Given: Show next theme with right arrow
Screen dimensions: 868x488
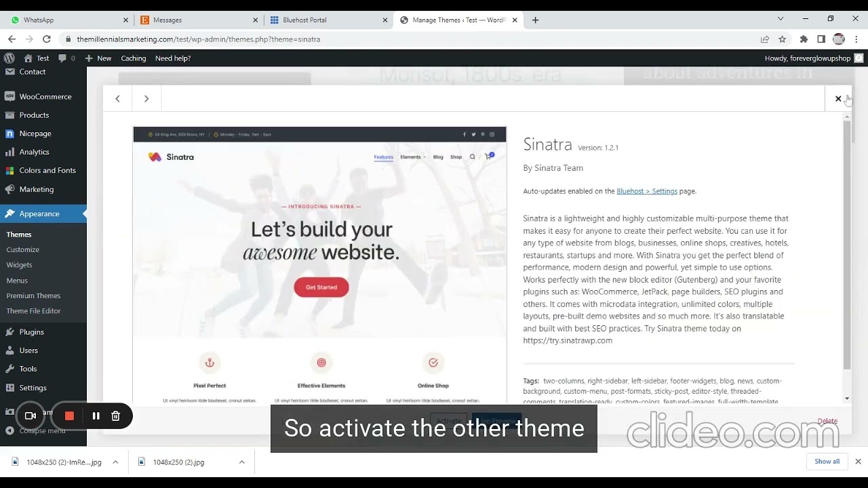Looking at the screenshot, I should pyautogui.click(x=146, y=99).
